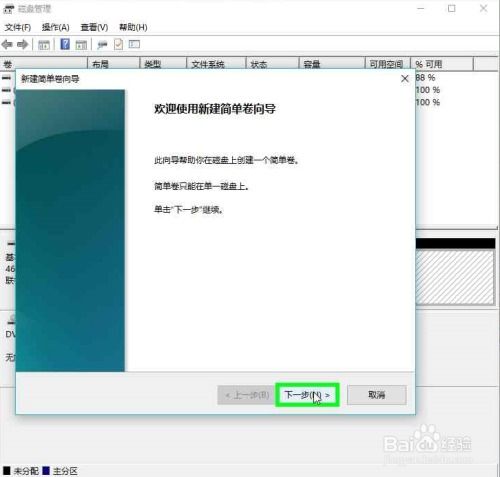Screen dimensions: 500x477
Task: Click the back arrow toolbar icon
Action: (x=7, y=44)
